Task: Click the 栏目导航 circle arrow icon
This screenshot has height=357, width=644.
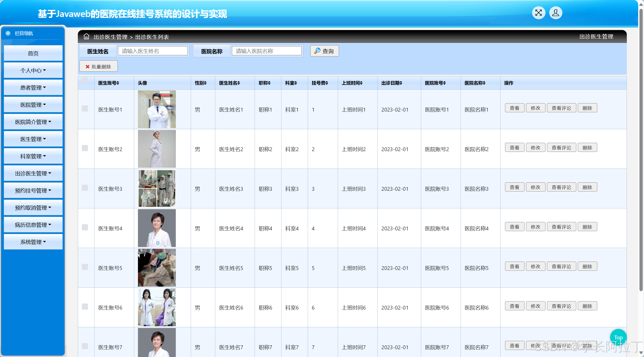Action: pyautogui.click(x=8, y=33)
